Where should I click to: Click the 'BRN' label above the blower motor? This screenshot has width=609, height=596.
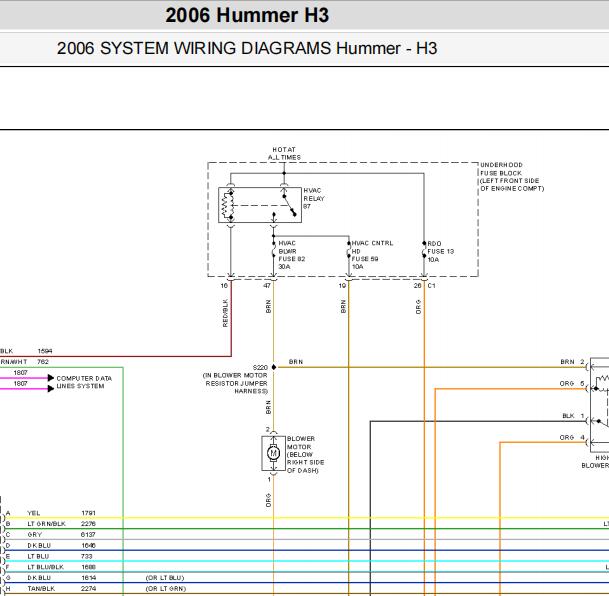click(268, 407)
